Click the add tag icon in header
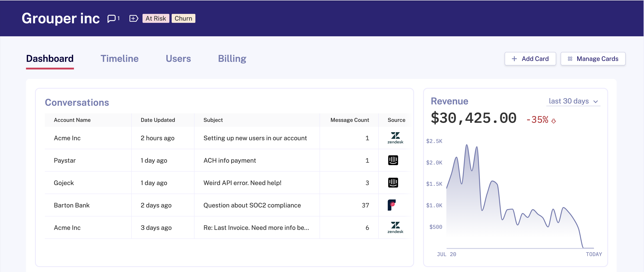 pos(134,19)
